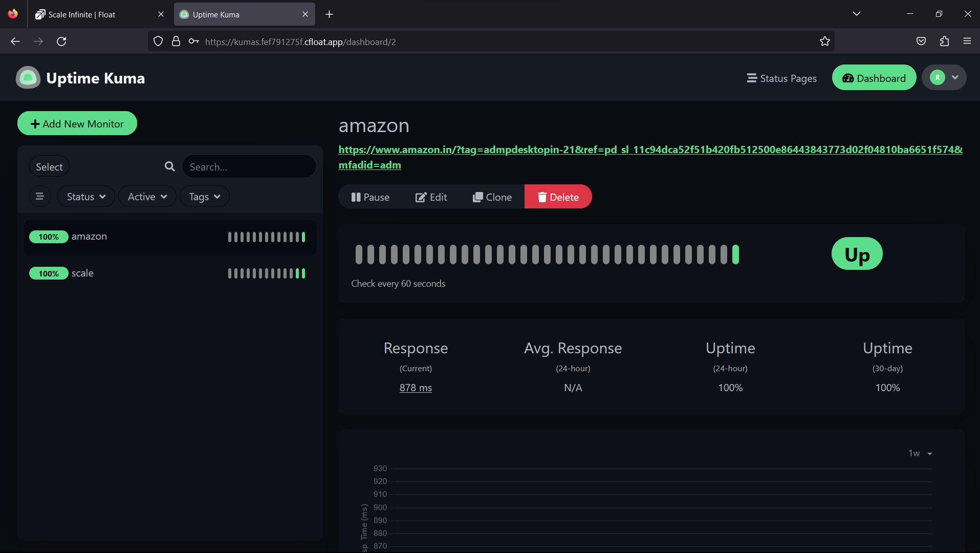Click the Firefox logo icon
The height and width of the screenshot is (553, 980).
pos(13,14)
